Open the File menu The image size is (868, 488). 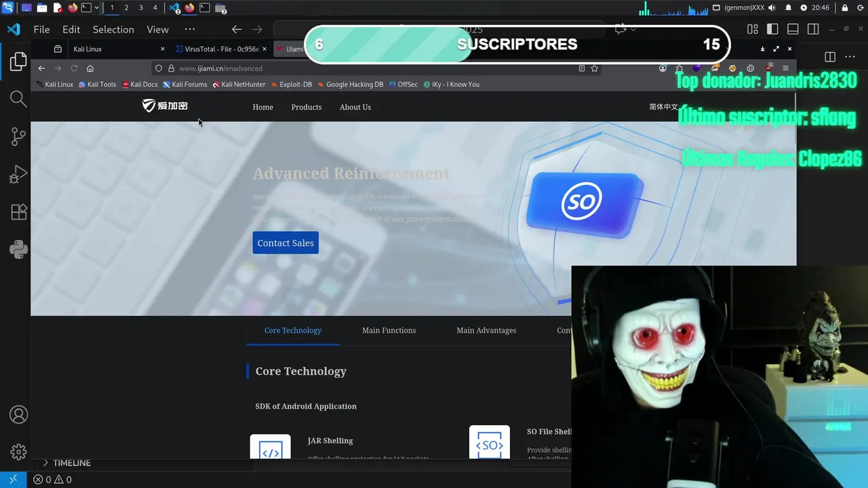click(x=42, y=29)
